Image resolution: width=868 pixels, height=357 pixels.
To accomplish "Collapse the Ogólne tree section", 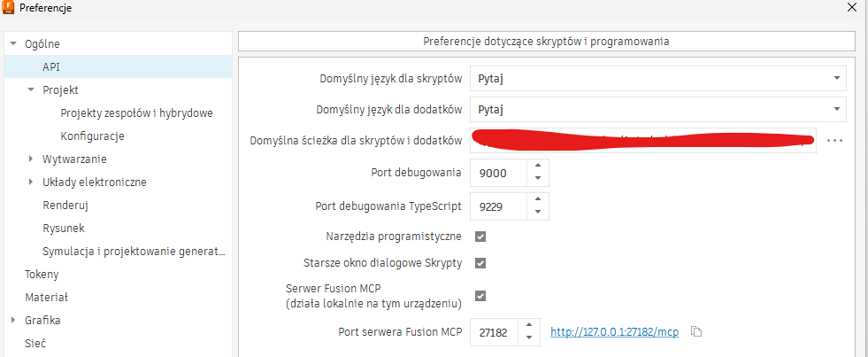I will [13, 43].
